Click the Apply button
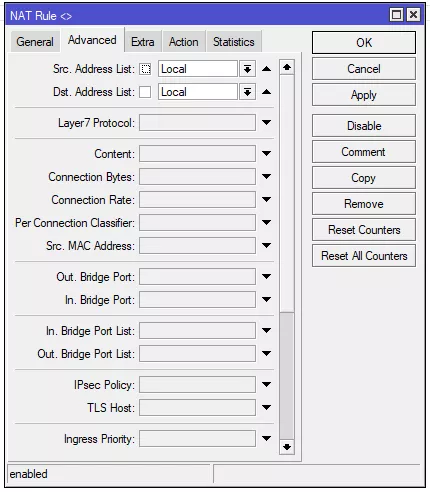Screen dimensions: 430x492 (364, 95)
